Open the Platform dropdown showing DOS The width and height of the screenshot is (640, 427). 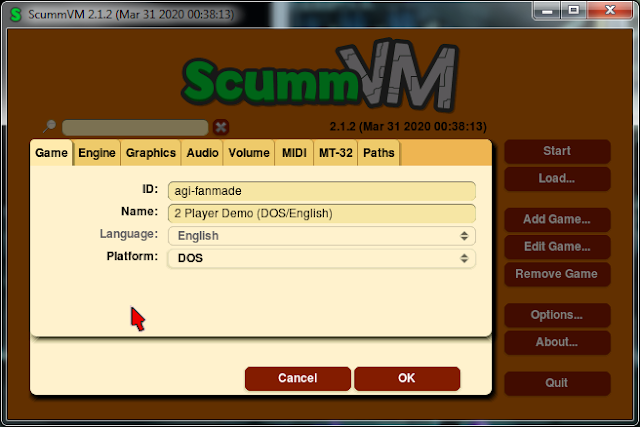click(322, 258)
